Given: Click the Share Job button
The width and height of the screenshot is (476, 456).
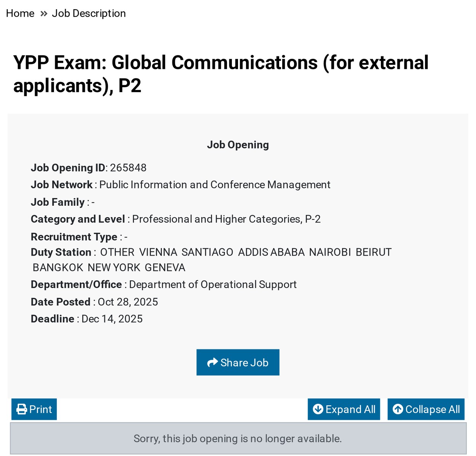Looking at the screenshot, I should (x=238, y=362).
